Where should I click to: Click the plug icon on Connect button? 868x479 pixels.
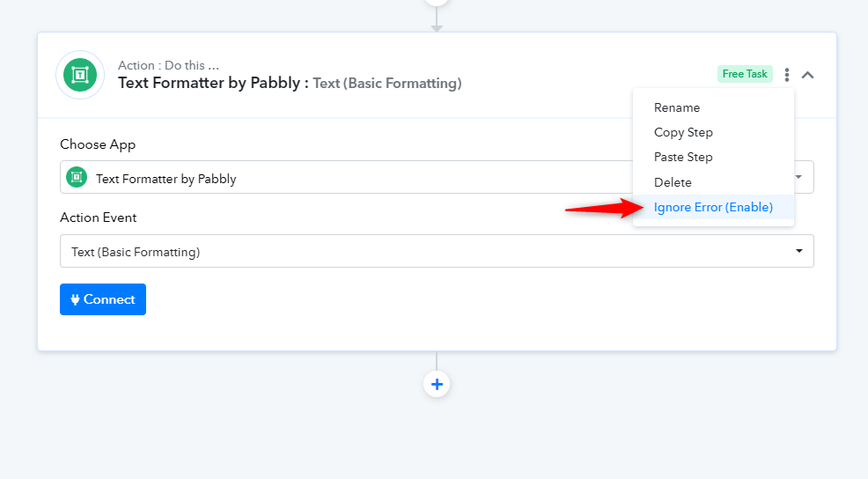[x=76, y=299]
